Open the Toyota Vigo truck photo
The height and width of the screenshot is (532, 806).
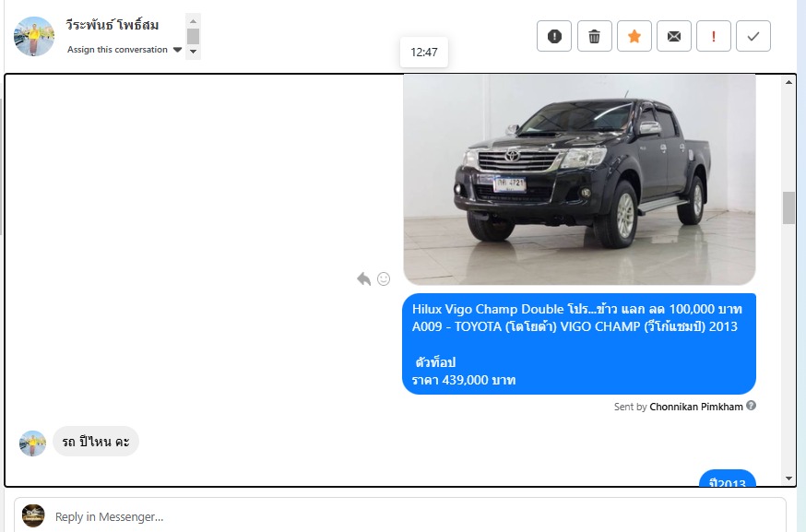[x=579, y=180]
